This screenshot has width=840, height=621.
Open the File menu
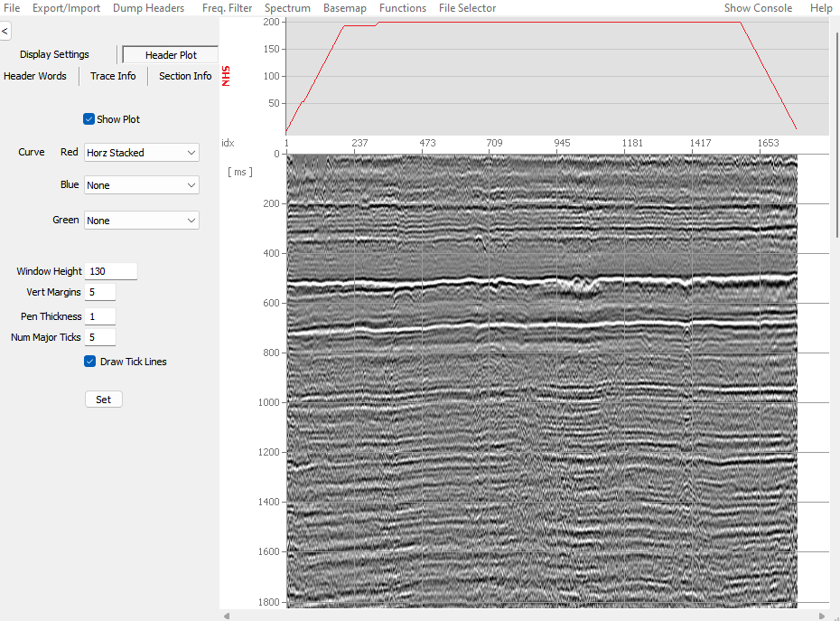pos(12,8)
